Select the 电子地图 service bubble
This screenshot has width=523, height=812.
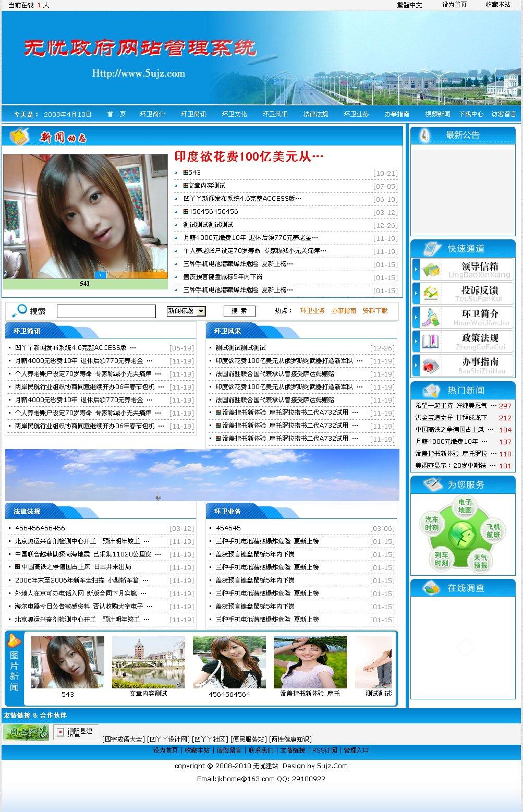[465, 506]
